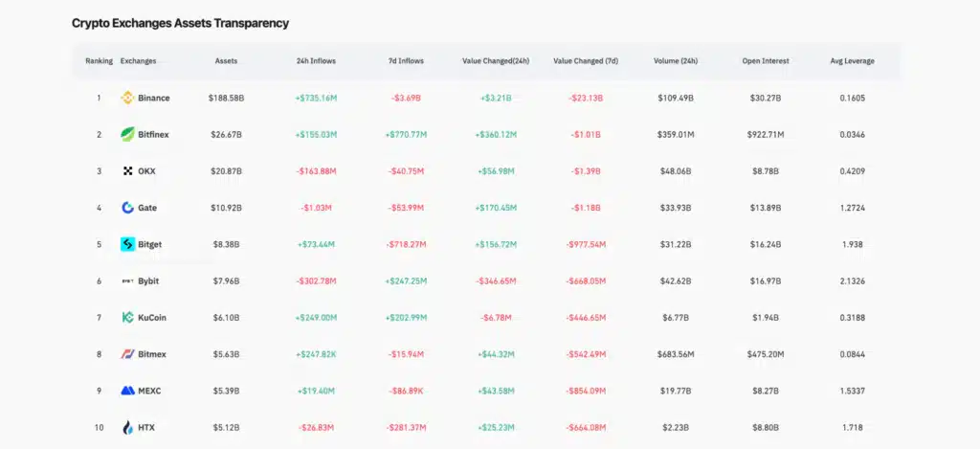980x449 pixels.
Task: Open the KuCoin exchange name link
Action: coord(152,317)
